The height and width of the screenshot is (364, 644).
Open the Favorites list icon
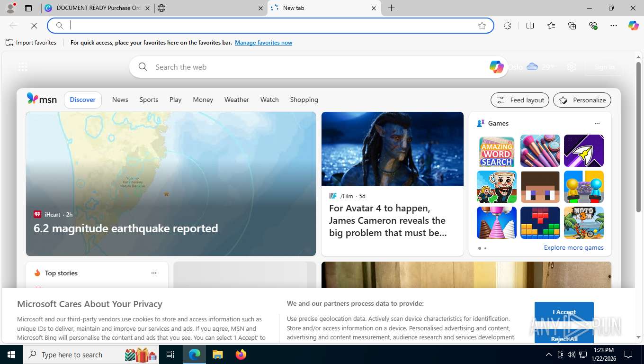(x=551, y=26)
